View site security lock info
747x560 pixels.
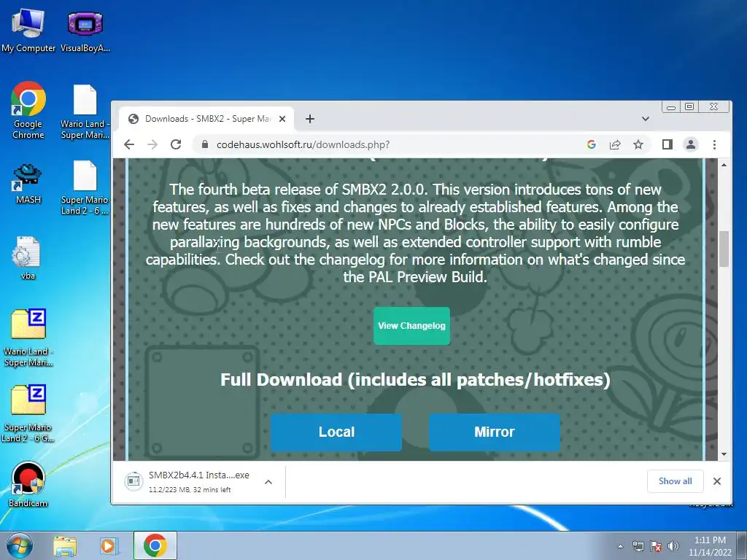coord(205,144)
